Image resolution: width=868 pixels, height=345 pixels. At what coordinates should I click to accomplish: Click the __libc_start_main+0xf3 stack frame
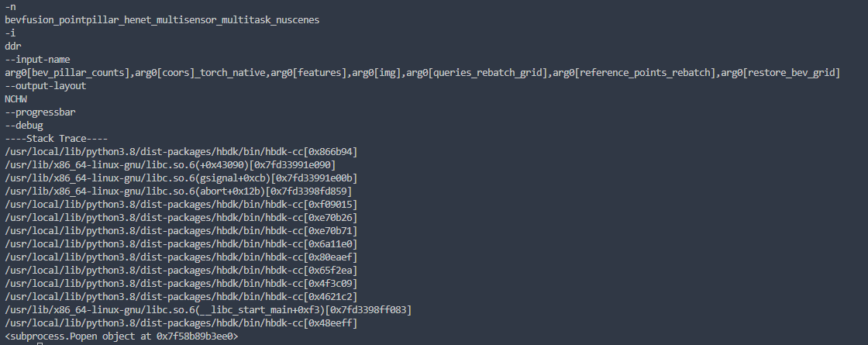[208, 309]
